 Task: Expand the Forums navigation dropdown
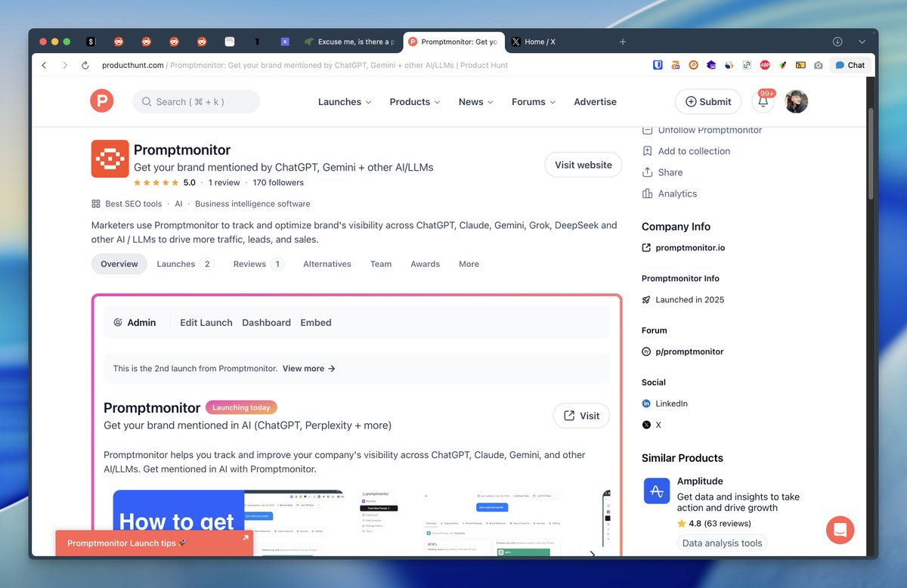(x=534, y=102)
